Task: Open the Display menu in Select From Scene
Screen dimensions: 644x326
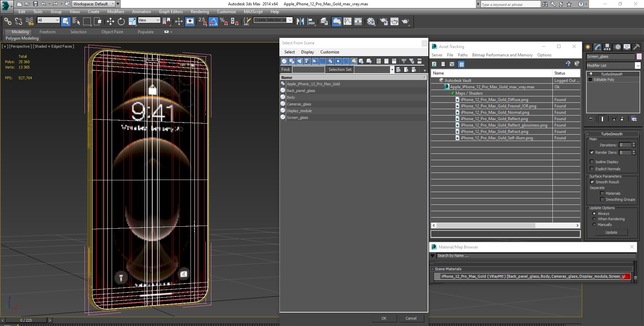Action: [307, 52]
